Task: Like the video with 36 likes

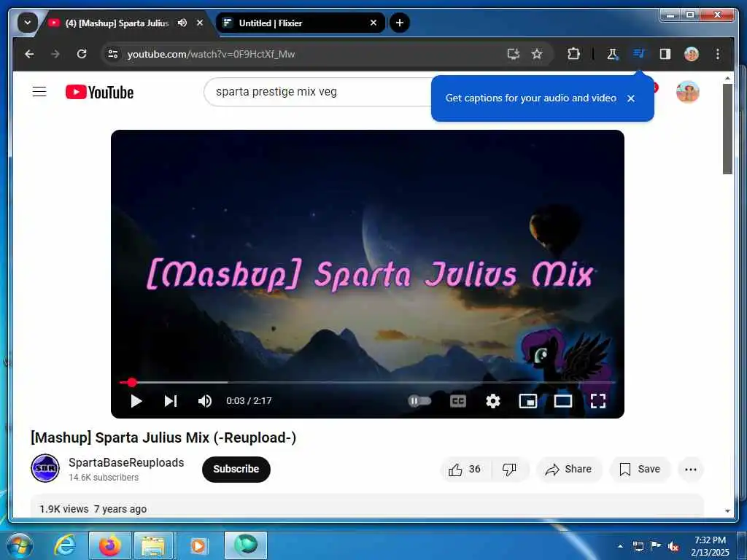Action: pos(465,469)
